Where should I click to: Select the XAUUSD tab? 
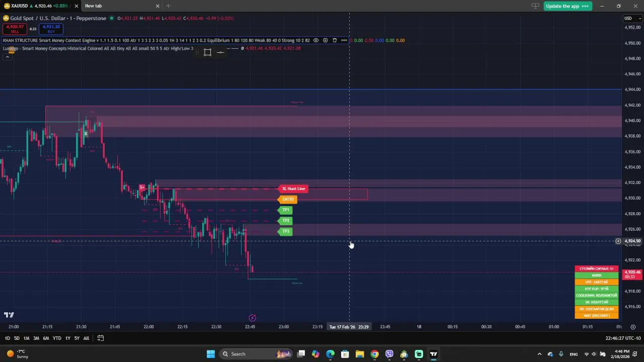click(39, 6)
